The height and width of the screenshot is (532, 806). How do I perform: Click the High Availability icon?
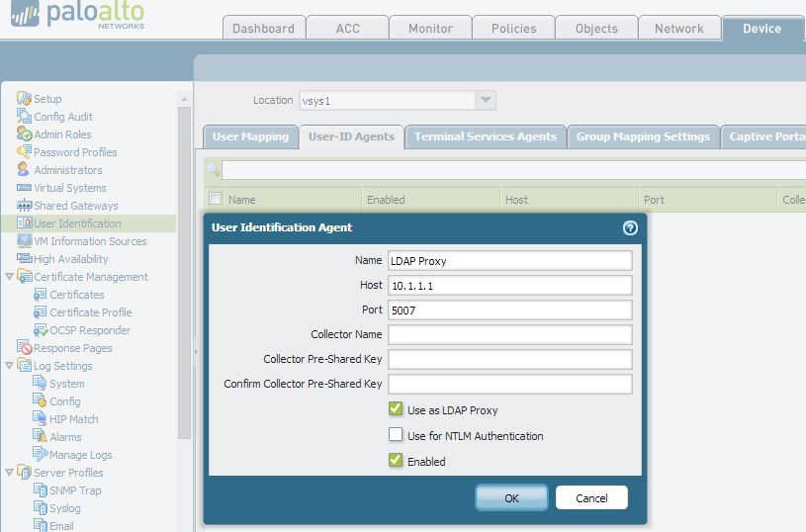click(24, 258)
